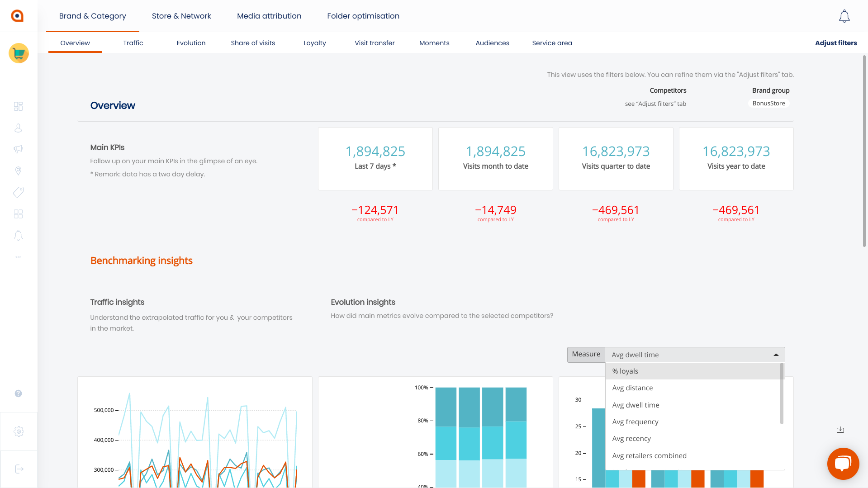Click the Adjust filters link

point(836,43)
